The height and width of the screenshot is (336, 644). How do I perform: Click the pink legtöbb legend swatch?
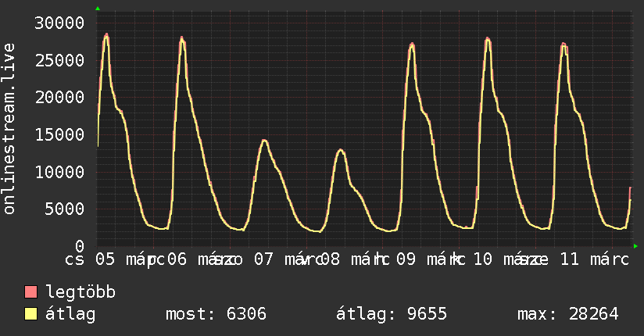pos(30,292)
